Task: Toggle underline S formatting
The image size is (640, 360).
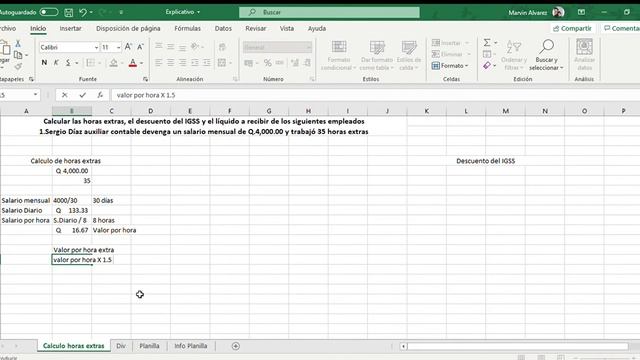Action: pos(68,63)
